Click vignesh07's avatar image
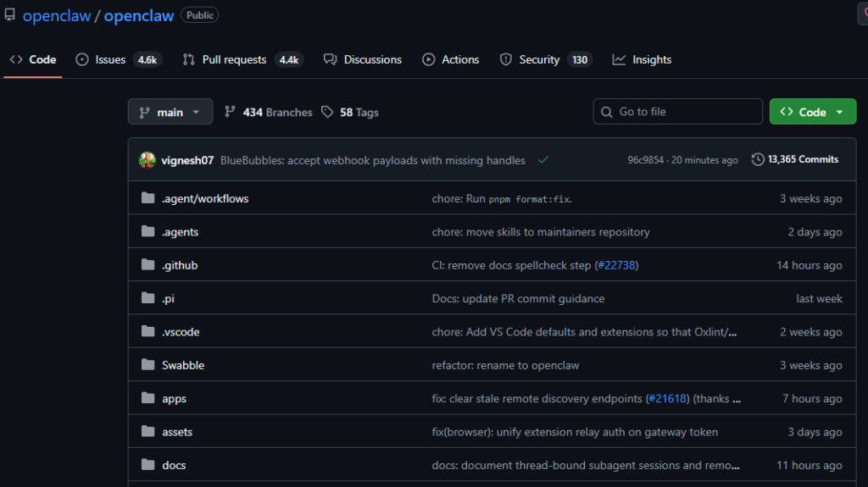 click(147, 160)
